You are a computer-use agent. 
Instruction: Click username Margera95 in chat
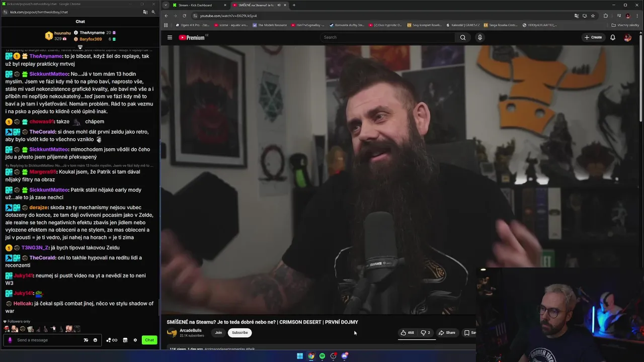tap(43, 172)
